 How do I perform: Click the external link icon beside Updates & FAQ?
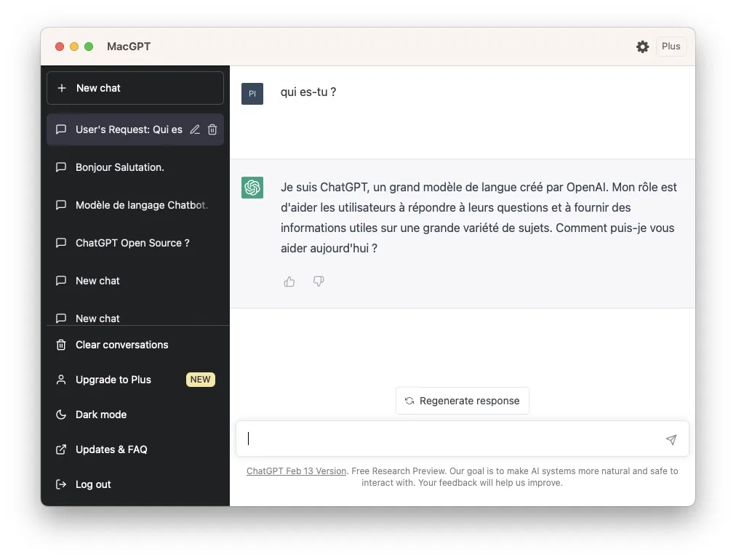[61, 449]
